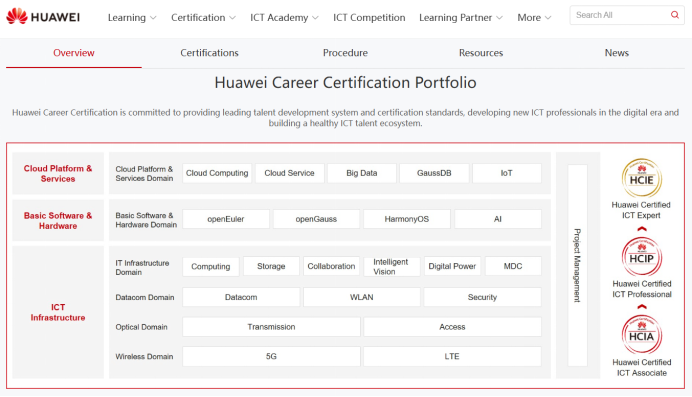
Task: Open 5G certification
Action: click(271, 356)
